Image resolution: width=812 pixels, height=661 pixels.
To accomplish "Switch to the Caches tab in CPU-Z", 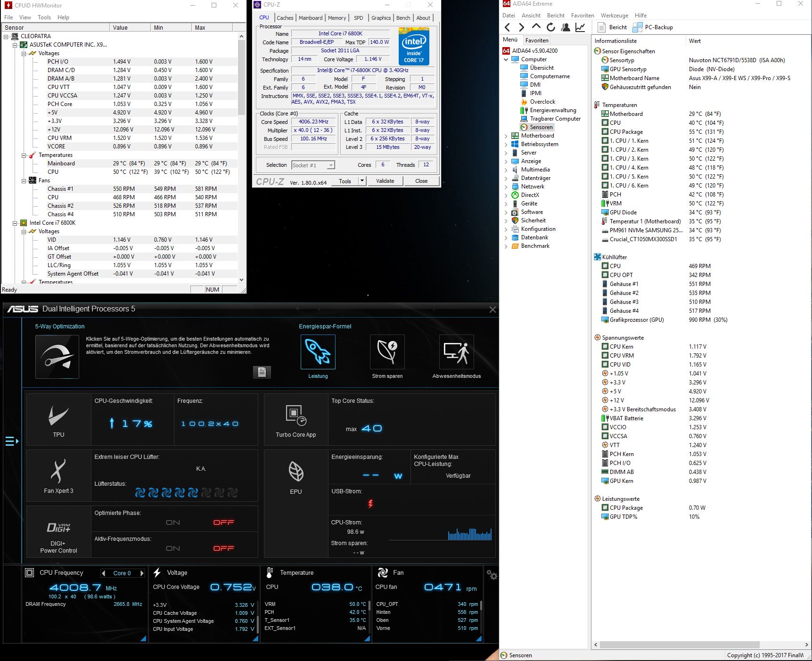I will click(285, 18).
